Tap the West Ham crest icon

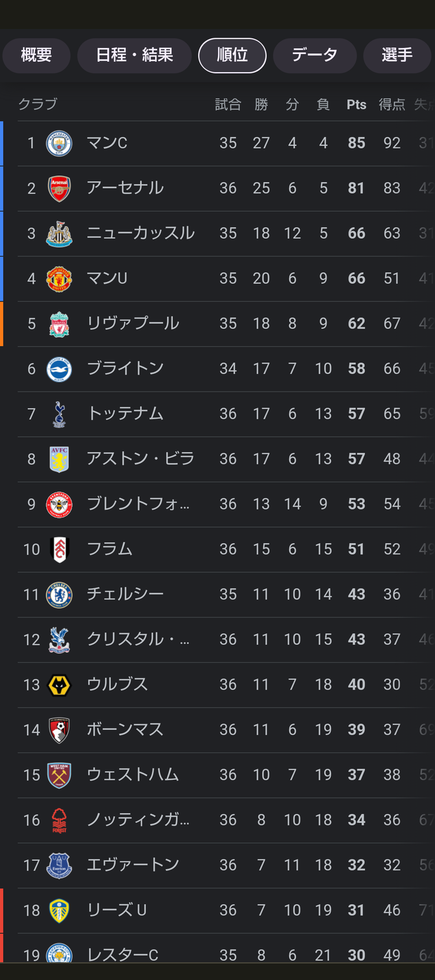click(59, 775)
